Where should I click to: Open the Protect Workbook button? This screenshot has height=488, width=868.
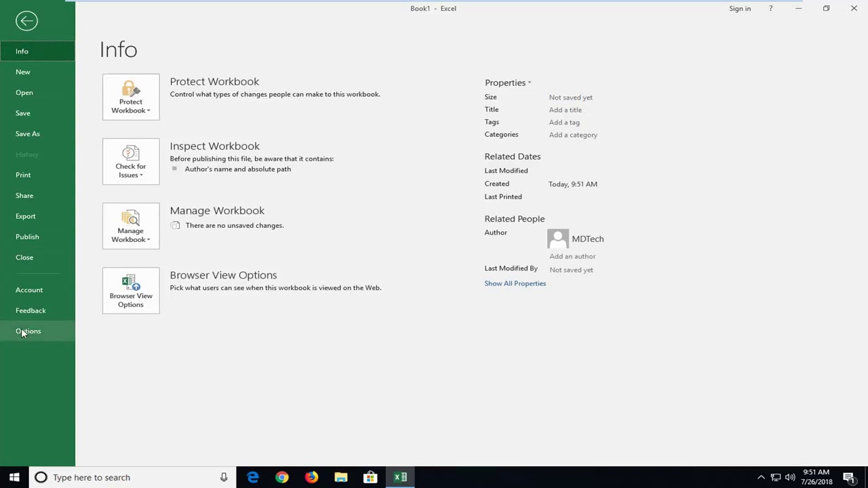(131, 97)
